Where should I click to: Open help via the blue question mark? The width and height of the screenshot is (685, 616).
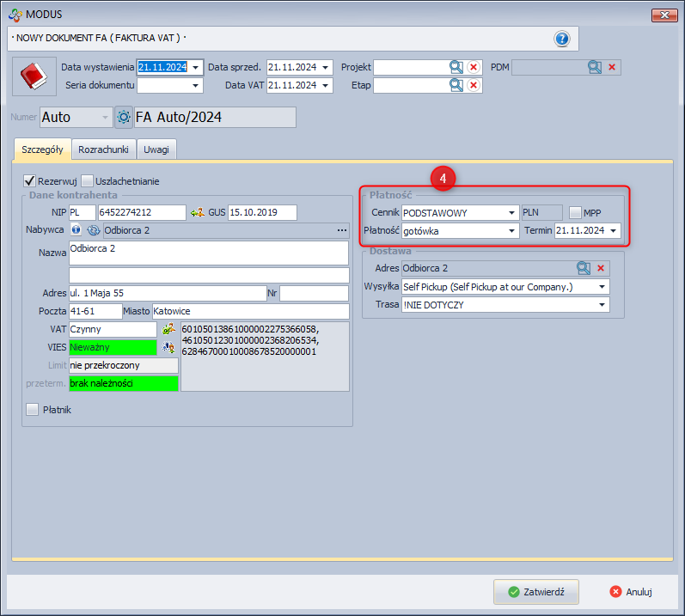click(x=562, y=39)
